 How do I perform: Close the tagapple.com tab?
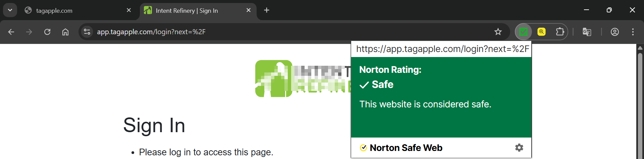[x=129, y=10]
